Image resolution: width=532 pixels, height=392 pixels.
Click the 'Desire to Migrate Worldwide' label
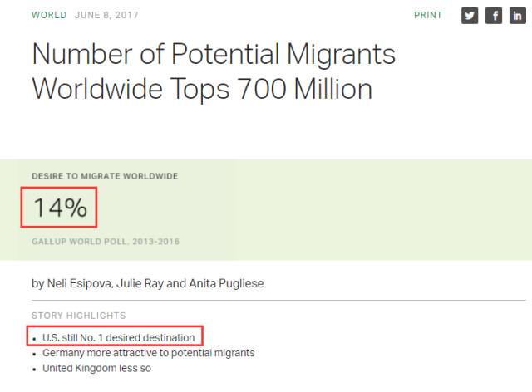pos(105,176)
